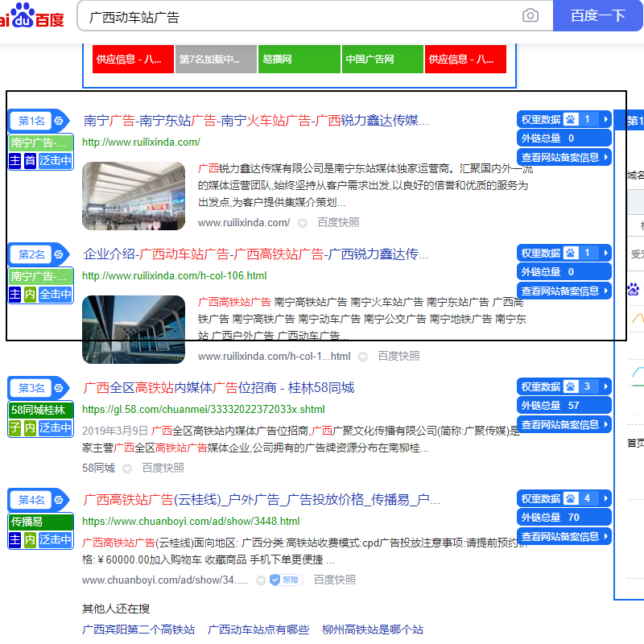Image resolution: width=644 pixels, height=644 pixels.
Task: Expand 查看网站备案信息 for second result
Action: point(564,291)
